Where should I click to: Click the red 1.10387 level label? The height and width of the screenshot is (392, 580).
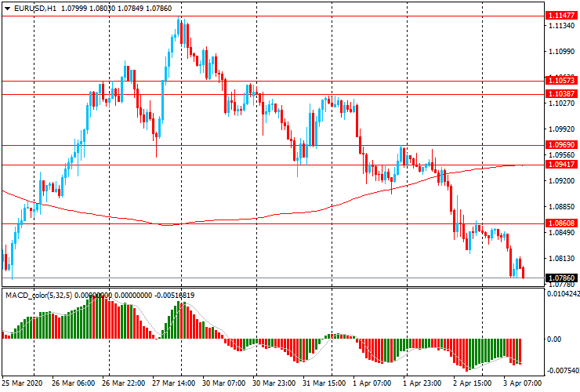pos(561,94)
